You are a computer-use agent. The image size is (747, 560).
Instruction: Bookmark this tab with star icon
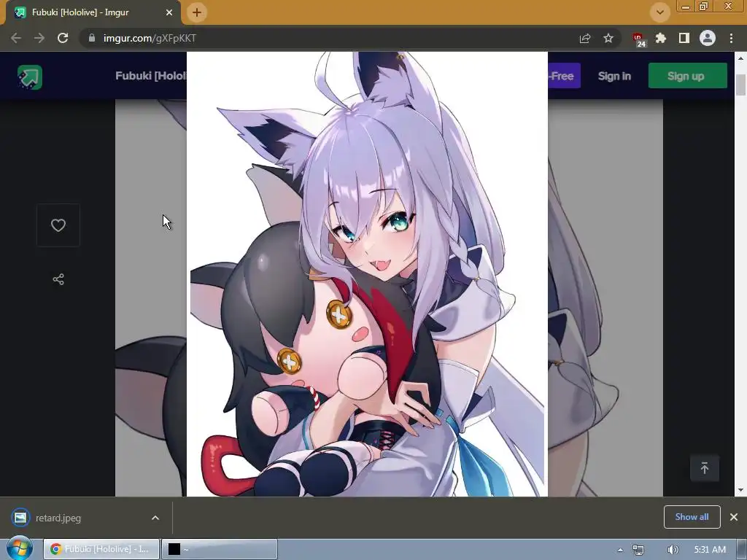[x=608, y=38]
